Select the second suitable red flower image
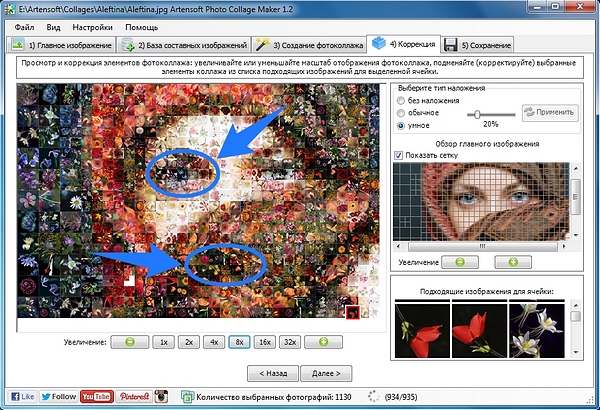600x410 pixels. click(x=479, y=330)
